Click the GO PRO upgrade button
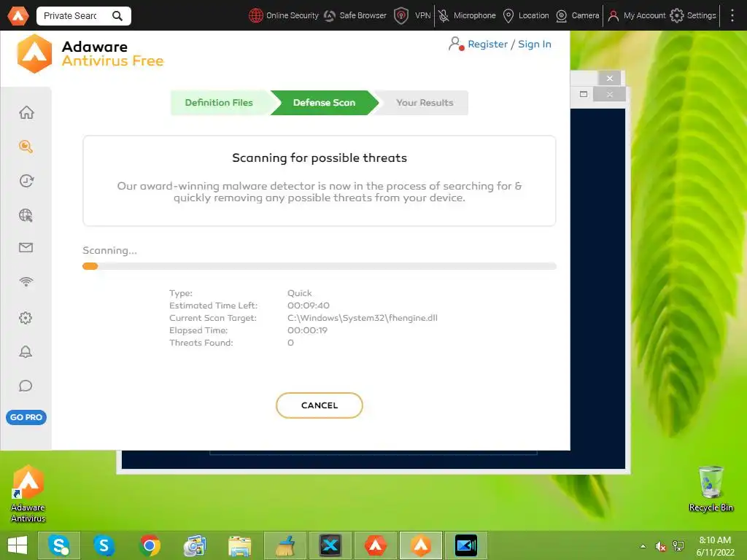 pyautogui.click(x=26, y=417)
